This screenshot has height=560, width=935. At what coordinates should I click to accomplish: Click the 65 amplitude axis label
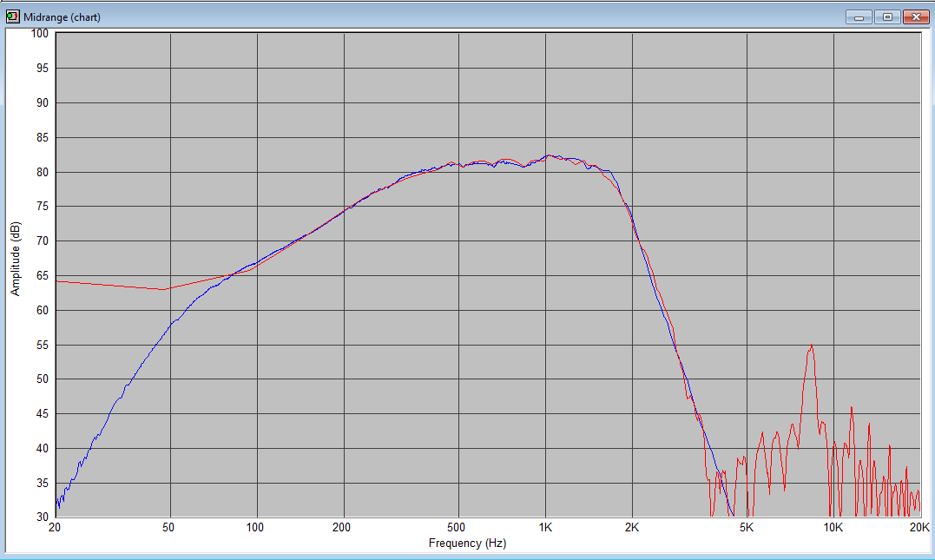point(43,276)
